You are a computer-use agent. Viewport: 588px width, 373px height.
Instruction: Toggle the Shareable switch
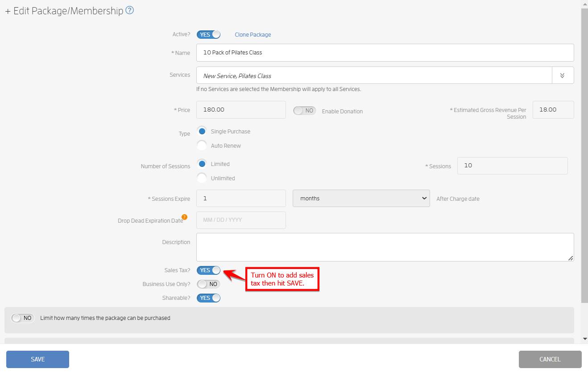click(209, 298)
